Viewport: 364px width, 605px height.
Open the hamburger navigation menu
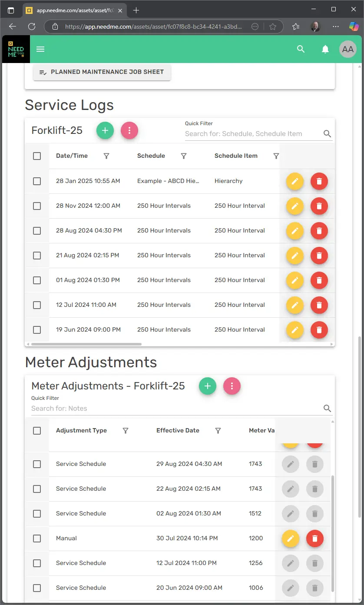[x=40, y=49]
